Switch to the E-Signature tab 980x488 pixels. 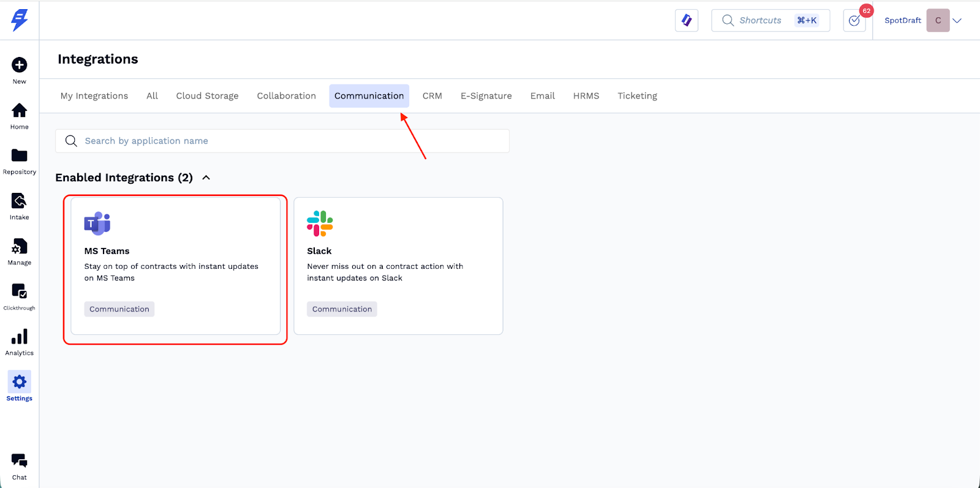[x=486, y=96]
